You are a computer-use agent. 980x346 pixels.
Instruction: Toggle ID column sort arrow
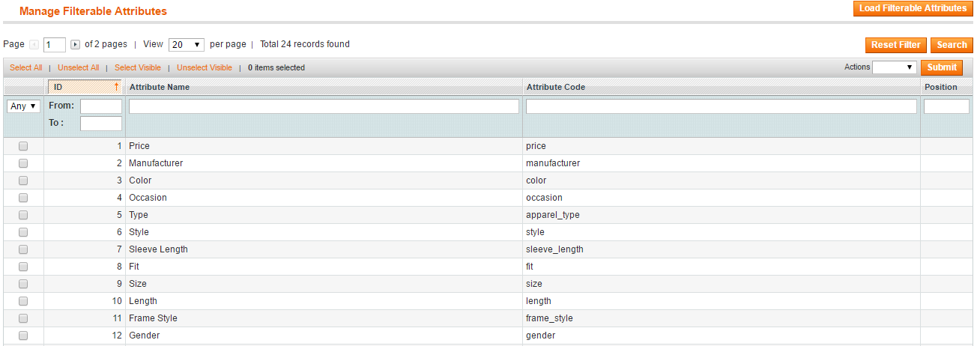tap(116, 87)
